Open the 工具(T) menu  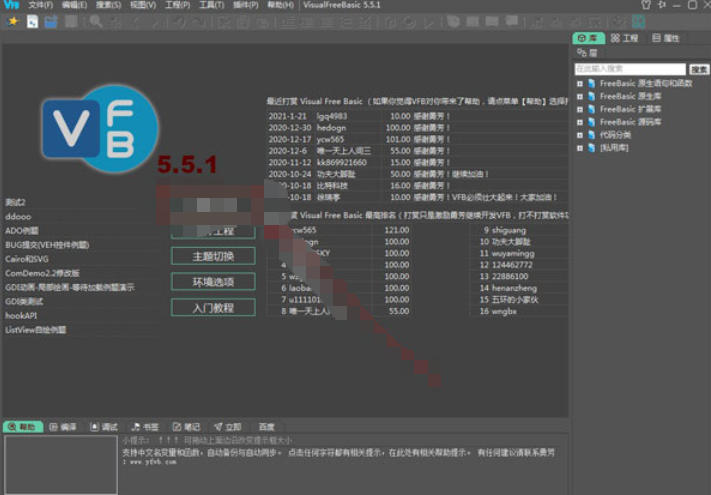(x=212, y=5)
